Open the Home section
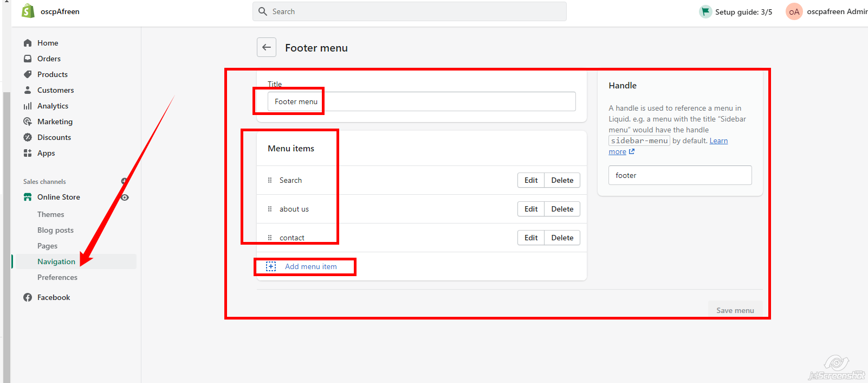Viewport: 868px width, 383px height. [x=48, y=43]
